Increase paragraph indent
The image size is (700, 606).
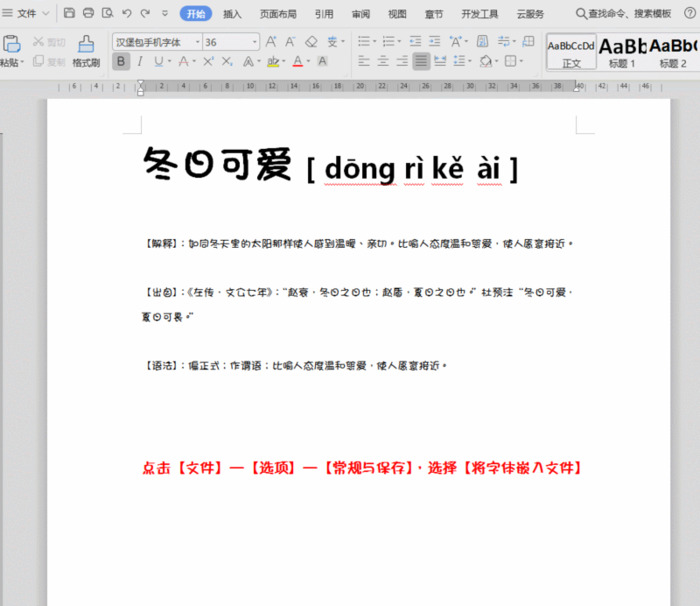tap(434, 42)
